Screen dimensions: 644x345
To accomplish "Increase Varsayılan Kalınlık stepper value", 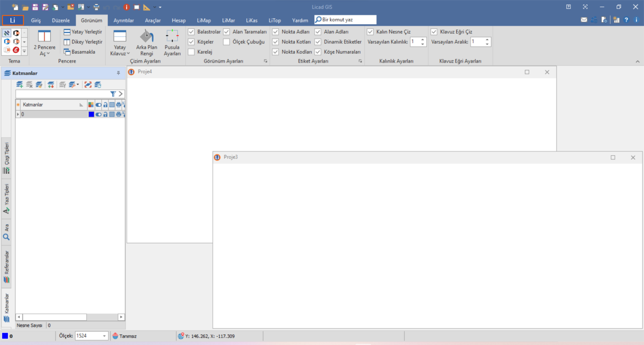I will [423, 39].
